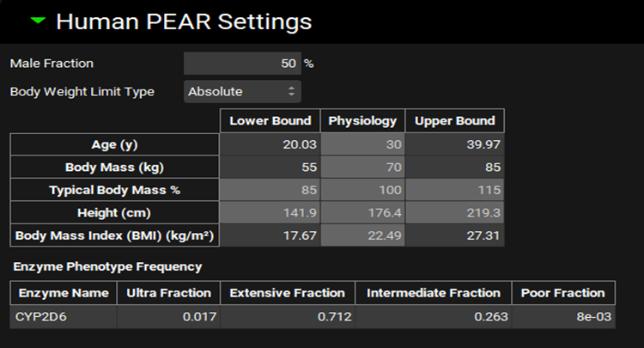Edit the BMI upper bound value 27.31

(x=454, y=236)
